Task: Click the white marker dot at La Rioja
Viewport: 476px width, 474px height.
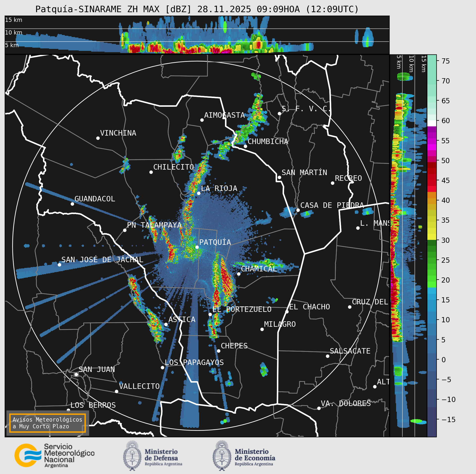Action: (x=199, y=193)
